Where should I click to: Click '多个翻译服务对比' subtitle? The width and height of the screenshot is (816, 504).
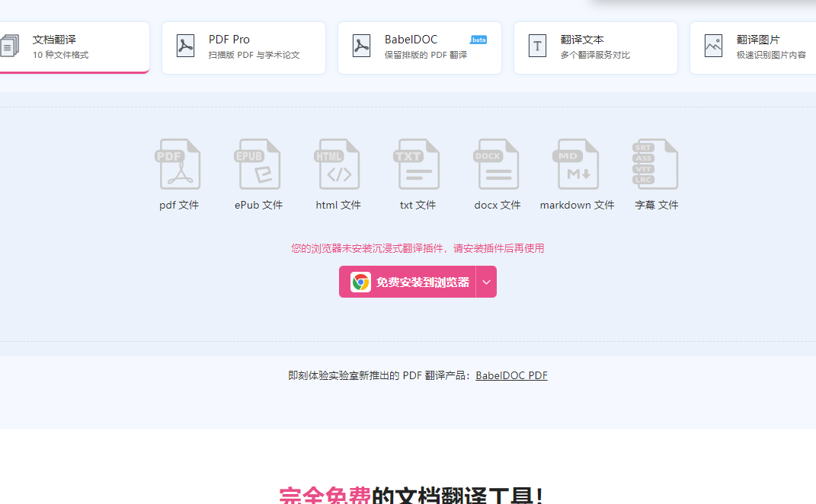[x=595, y=55]
